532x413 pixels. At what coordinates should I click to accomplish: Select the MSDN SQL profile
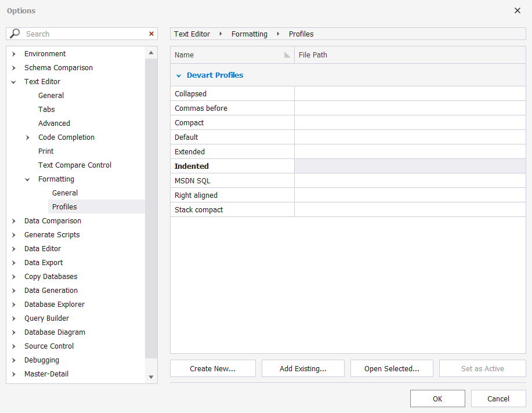tap(232, 180)
